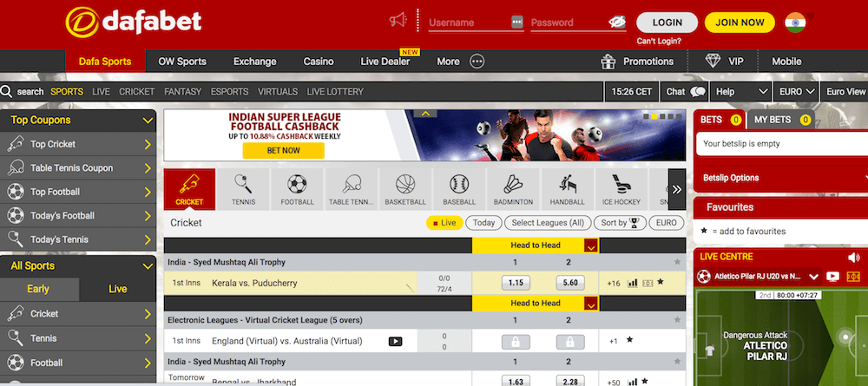Open the OW Sports tab
868x386 pixels.
[x=182, y=62]
